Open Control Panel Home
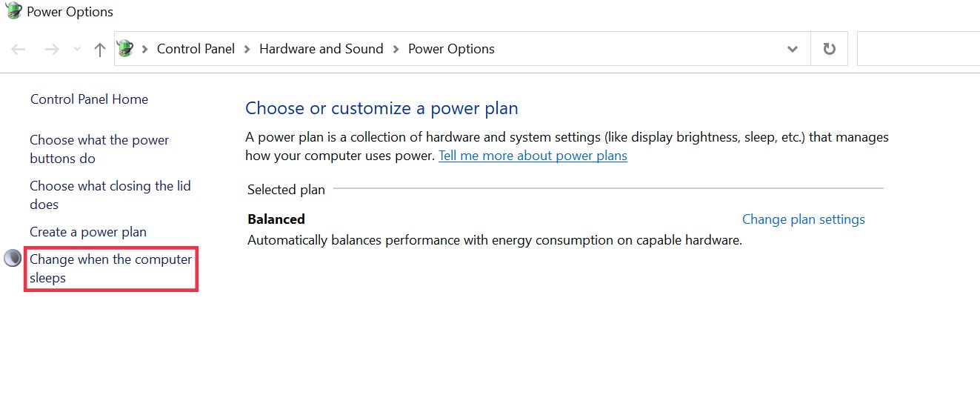 click(89, 99)
